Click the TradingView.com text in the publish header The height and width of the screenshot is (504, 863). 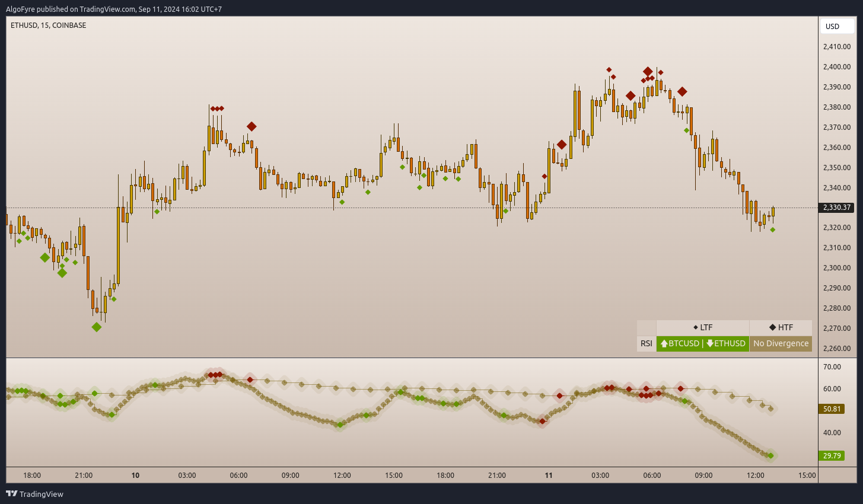(107, 9)
